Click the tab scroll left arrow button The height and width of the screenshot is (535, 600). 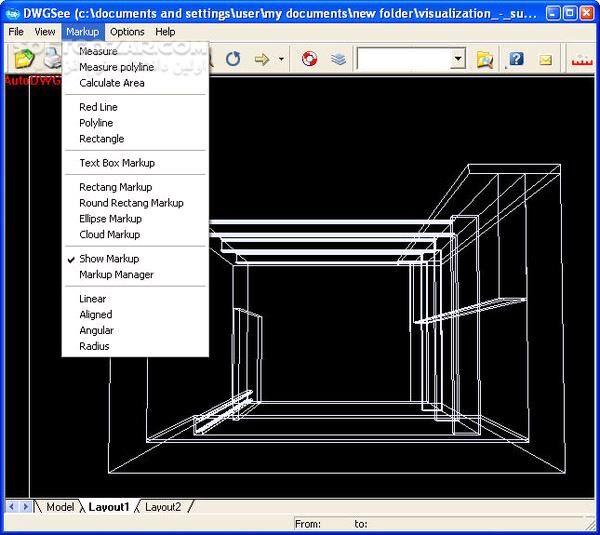click(12, 507)
